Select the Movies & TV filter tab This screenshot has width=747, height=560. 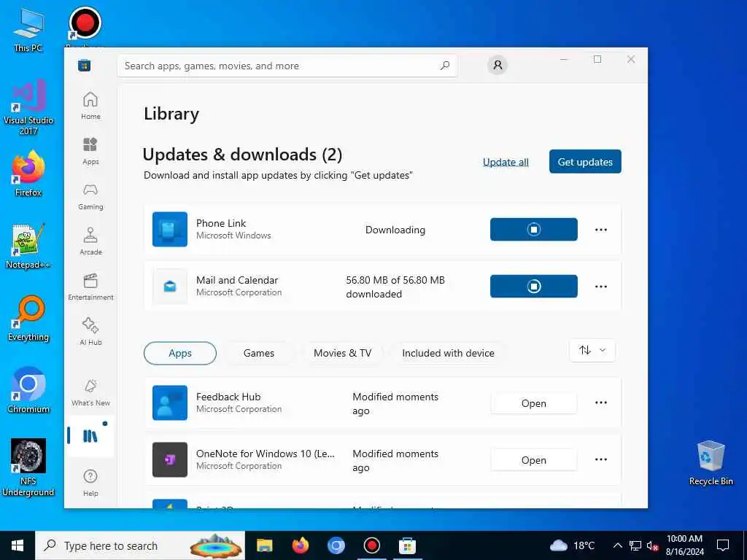(343, 353)
